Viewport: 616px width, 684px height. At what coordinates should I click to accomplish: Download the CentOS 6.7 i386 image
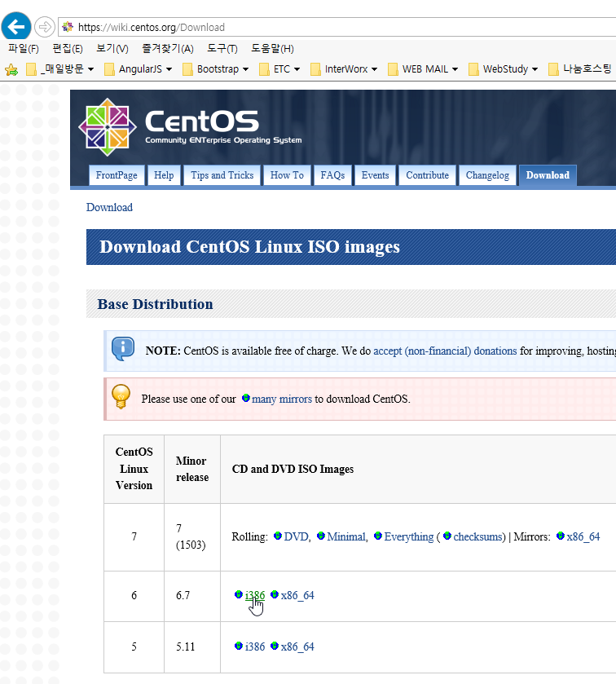pos(254,595)
